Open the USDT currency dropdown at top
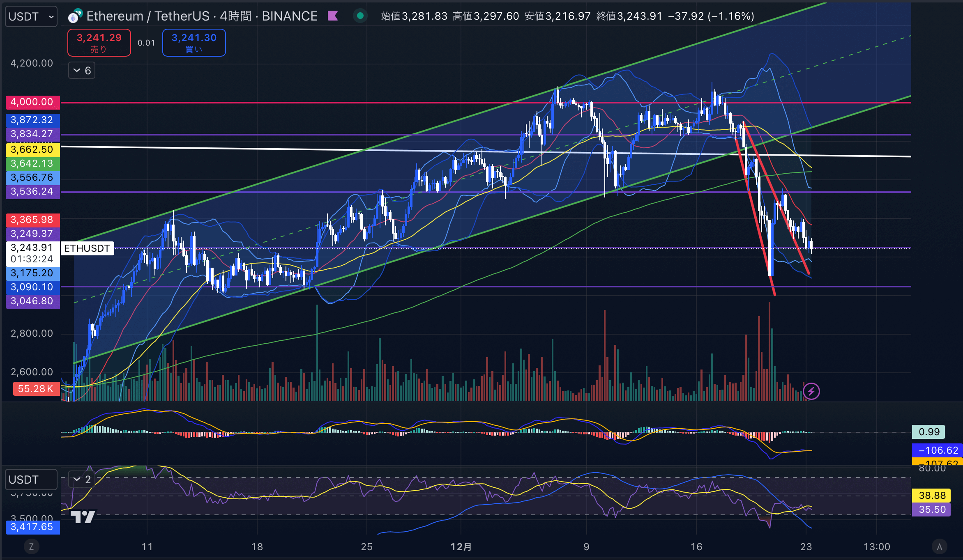 [31, 16]
